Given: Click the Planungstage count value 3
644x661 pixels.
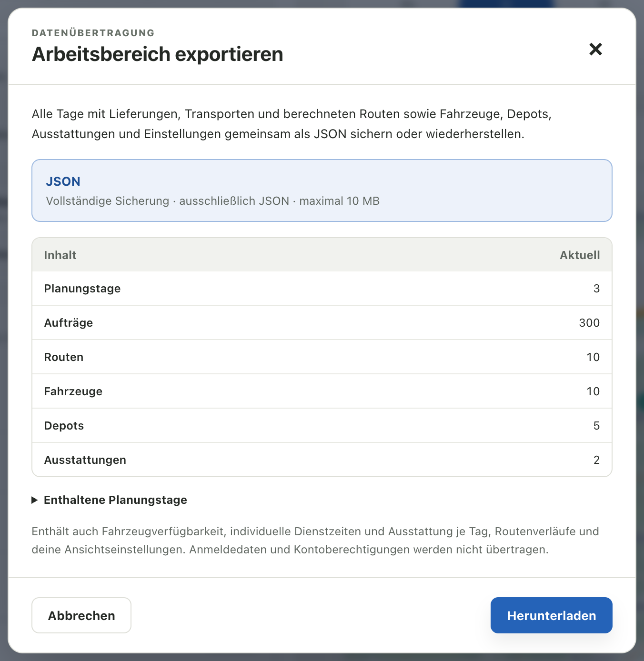Looking at the screenshot, I should (596, 289).
